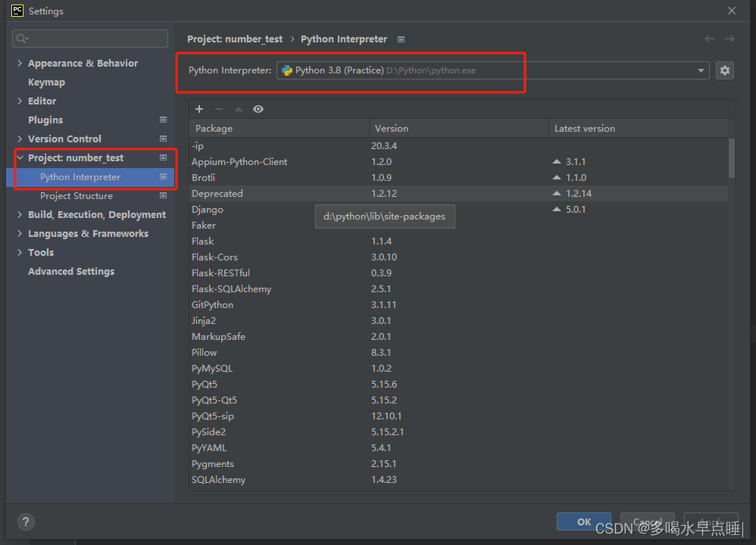This screenshot has width=756, height=545.
Task: Open Project Structure page
Action: tap(77, 195)
